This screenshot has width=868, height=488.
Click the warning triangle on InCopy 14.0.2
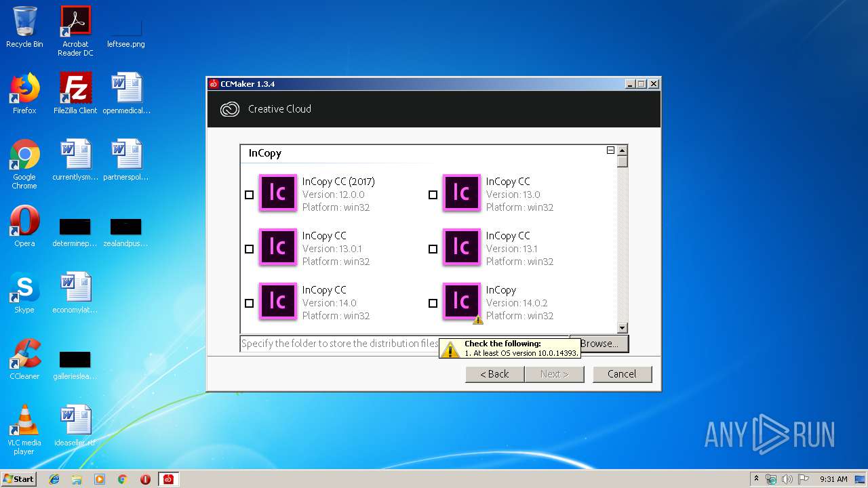(478, 320)
